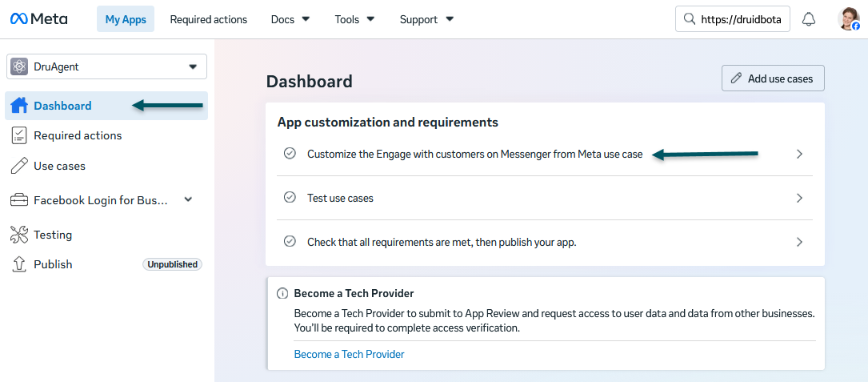Click the Required actions checklist icon

[19, 135]
